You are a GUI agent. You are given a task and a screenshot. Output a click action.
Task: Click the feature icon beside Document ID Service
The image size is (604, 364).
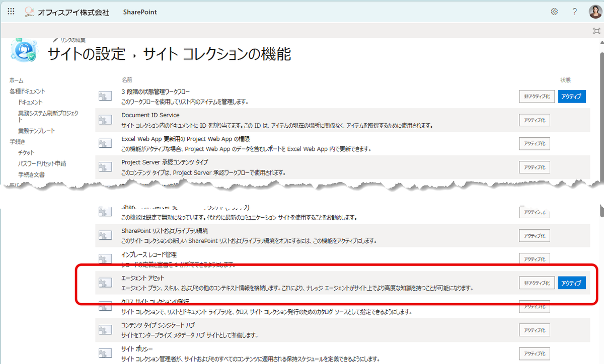point(105,120)
